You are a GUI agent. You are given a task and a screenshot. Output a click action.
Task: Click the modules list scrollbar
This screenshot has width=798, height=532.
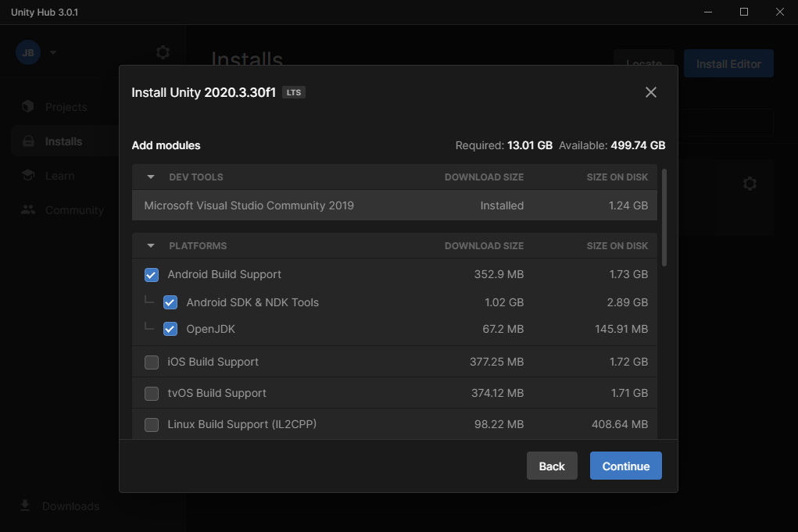point(664,218)
